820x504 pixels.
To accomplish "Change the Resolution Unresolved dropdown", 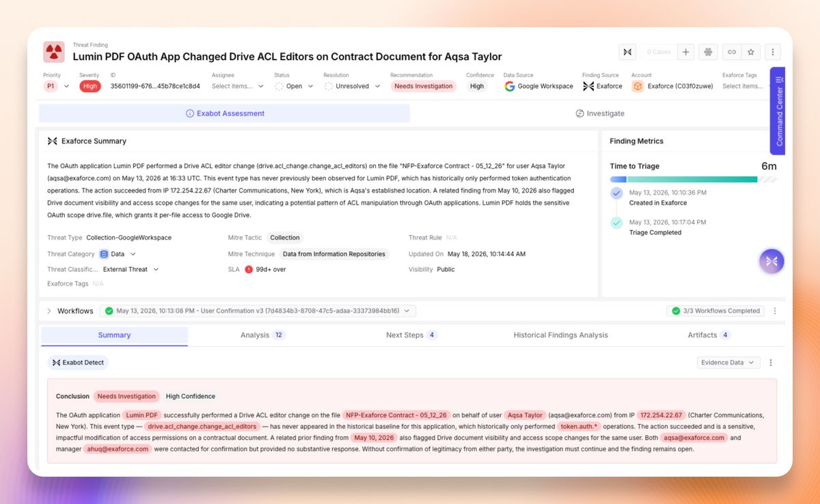I will pos(351,86).
